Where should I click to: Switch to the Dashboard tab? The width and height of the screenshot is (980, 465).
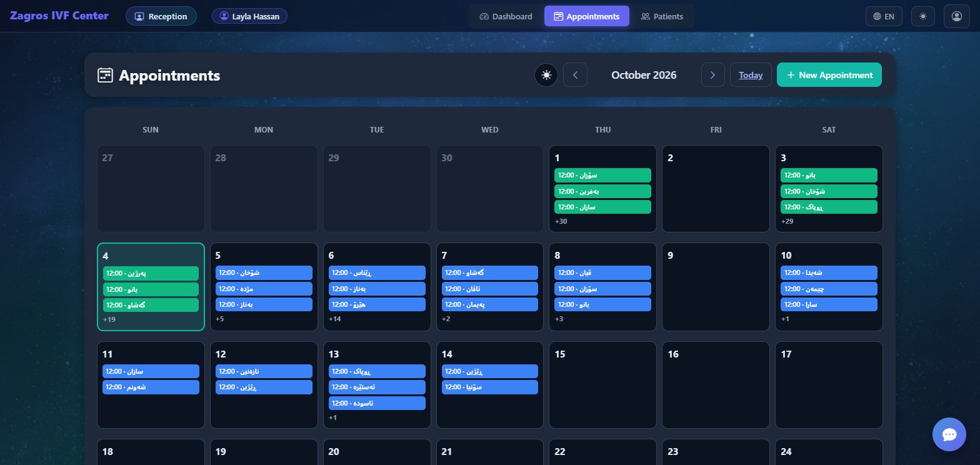click(x=506, y=16)
